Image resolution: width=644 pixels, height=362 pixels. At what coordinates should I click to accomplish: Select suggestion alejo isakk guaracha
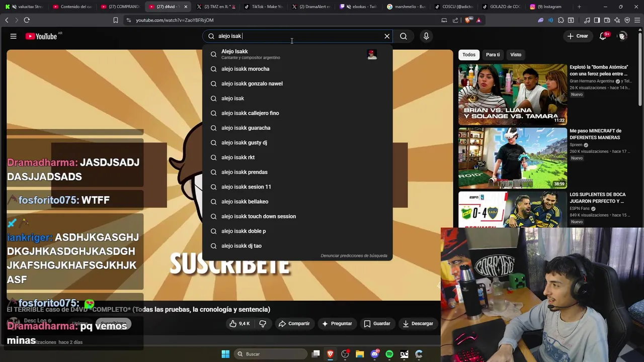[x=297, y=128]
